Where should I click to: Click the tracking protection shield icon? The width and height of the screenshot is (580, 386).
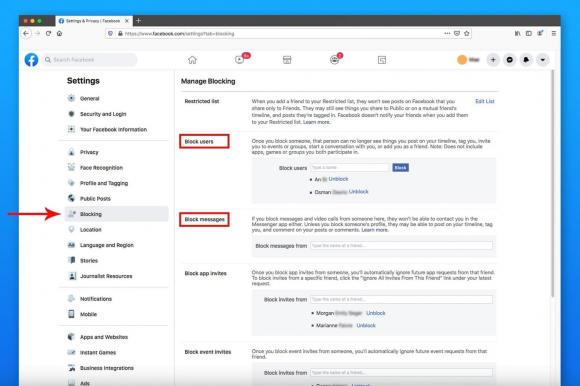pos(110,33)
